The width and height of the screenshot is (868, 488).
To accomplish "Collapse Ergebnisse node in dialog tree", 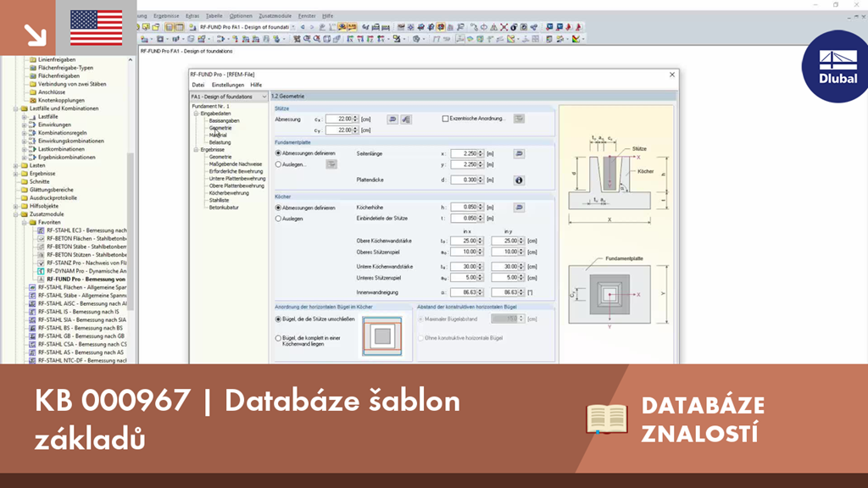I will [196, 149].
